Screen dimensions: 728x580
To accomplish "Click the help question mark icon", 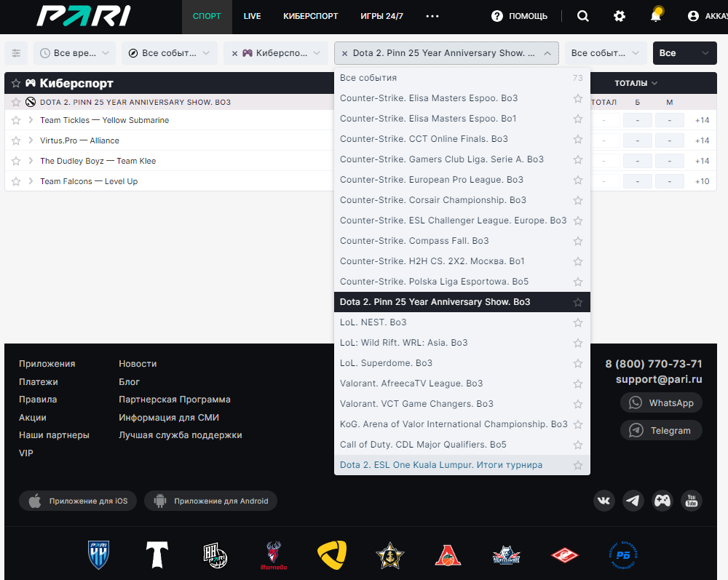I will [x=496, y=16].
